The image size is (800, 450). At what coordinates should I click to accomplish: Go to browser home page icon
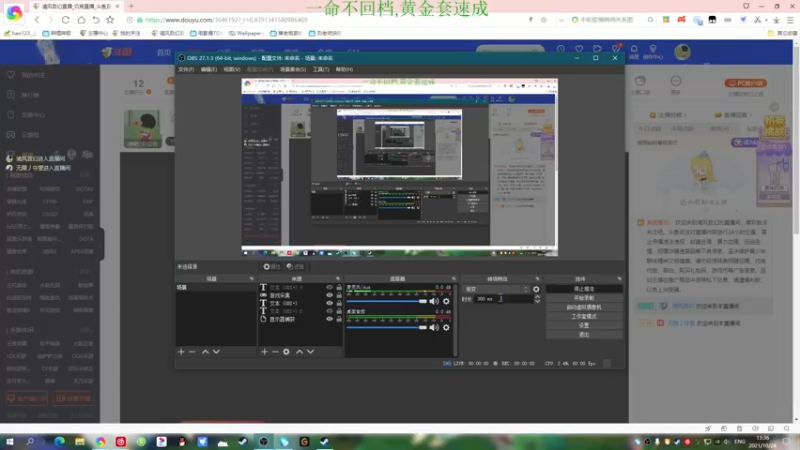pos(81,20)
